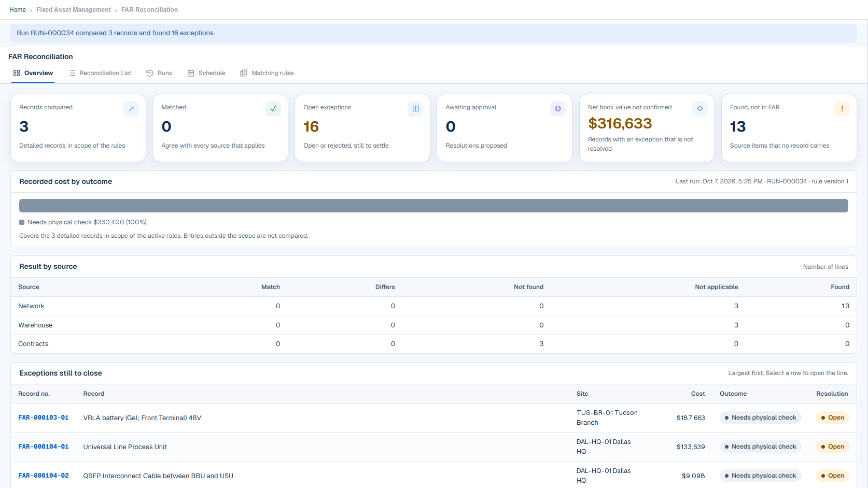Click the Contracts source row
This screenshot has width=868, height=488.
pos(433,344)
